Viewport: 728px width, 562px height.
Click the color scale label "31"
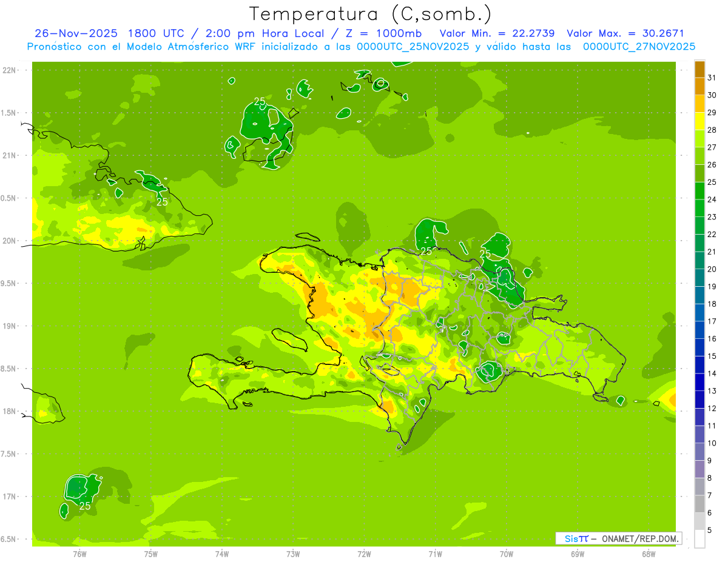(x=712, y=78)
